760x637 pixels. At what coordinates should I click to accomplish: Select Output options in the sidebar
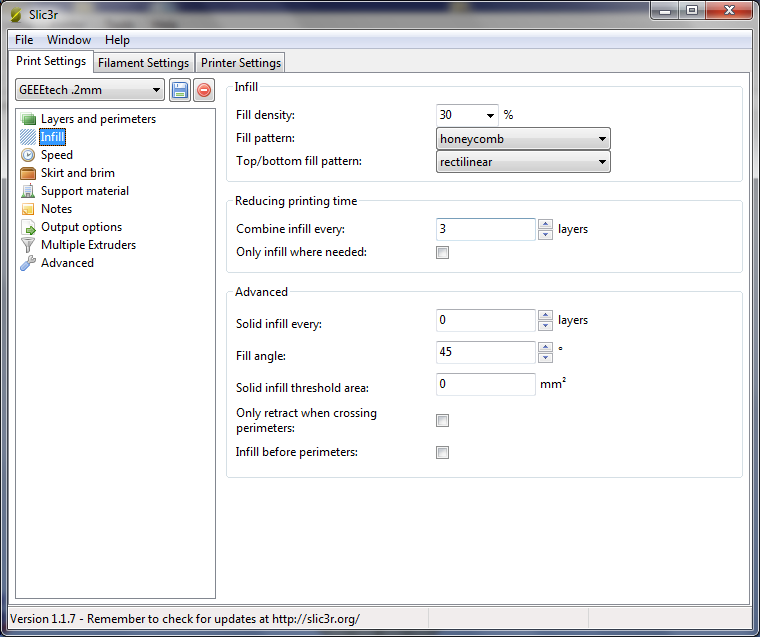pos(81,227)
